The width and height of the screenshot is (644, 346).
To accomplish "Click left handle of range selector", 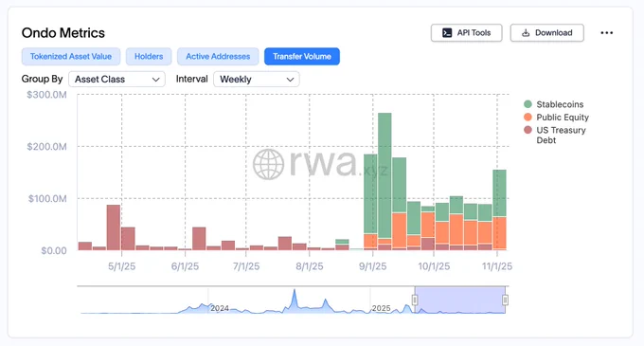I will tap(415, 300).
